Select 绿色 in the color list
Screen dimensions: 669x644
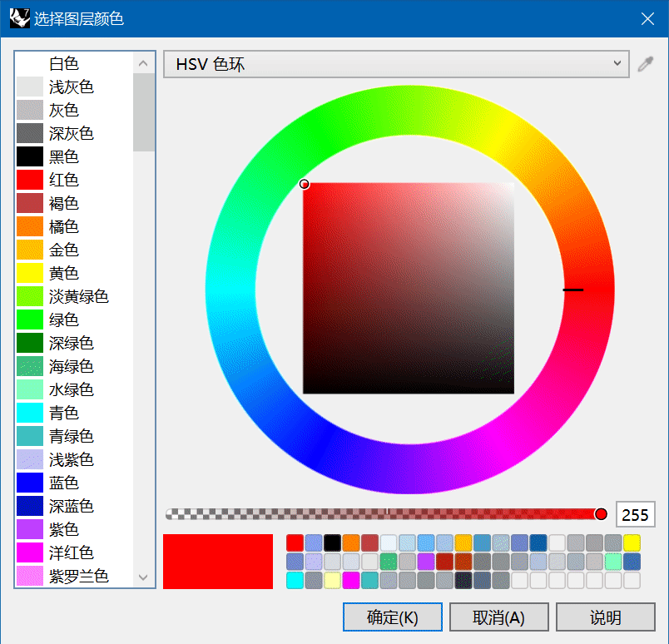[74, 320]
